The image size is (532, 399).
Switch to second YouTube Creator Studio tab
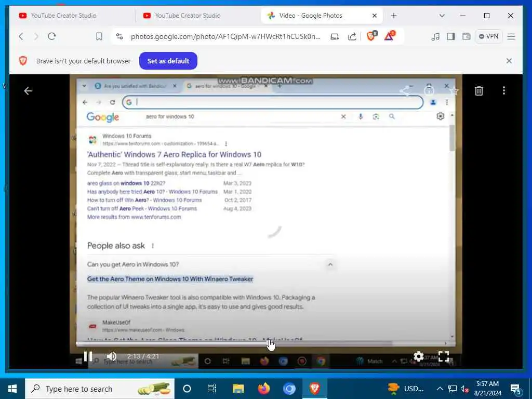point(197,16)
